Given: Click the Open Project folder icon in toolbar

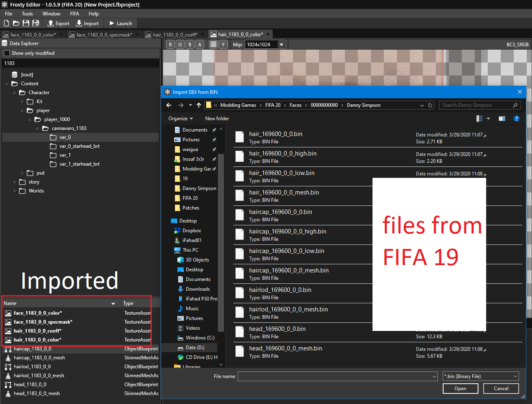Looking at the screenshot, I should click(x=16, y=23).
